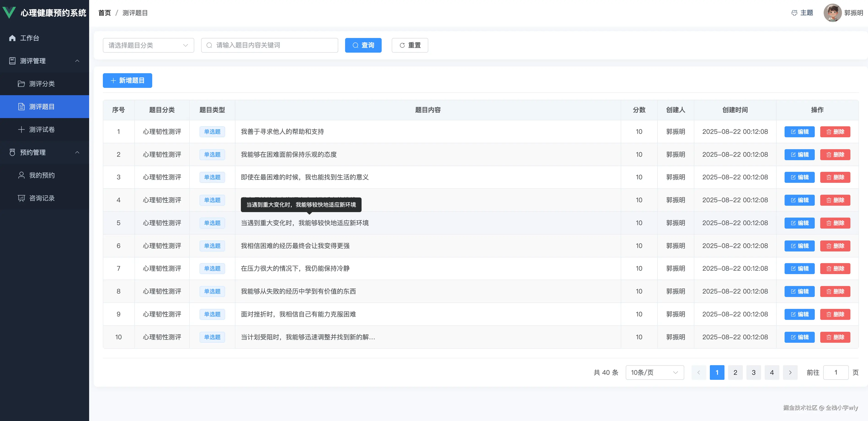Click the green V logo
The image size is (868, 421).
(9, 13)
